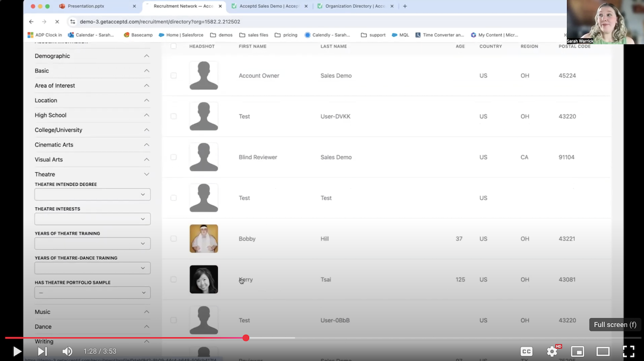Open video settings gear
Viewport: 644px width, 361px height.
(552, 351)
